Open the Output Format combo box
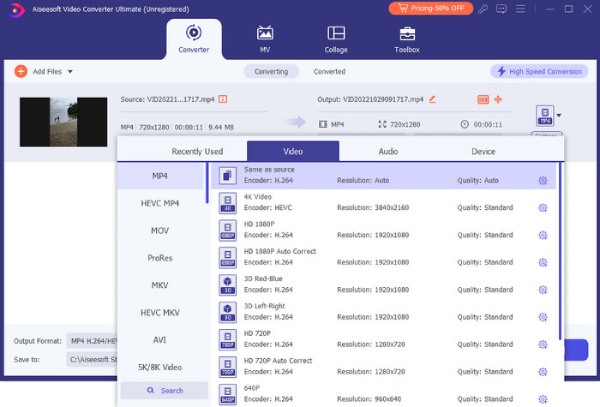The height and width of the screenshot is (407, 600). click(92, 341)
